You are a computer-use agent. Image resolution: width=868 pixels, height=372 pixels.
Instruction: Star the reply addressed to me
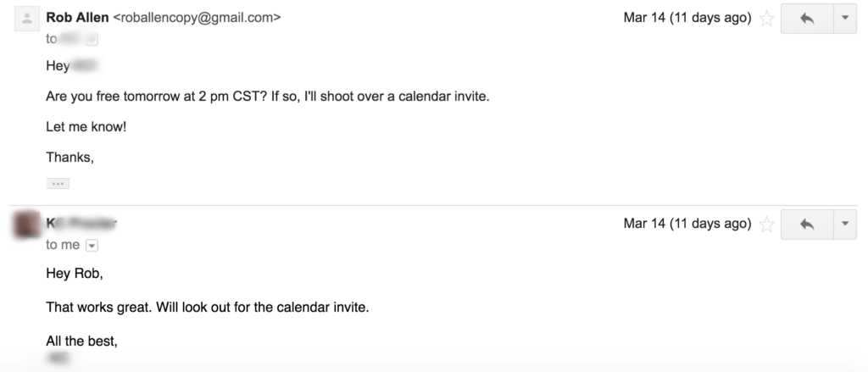click(766, 225)
